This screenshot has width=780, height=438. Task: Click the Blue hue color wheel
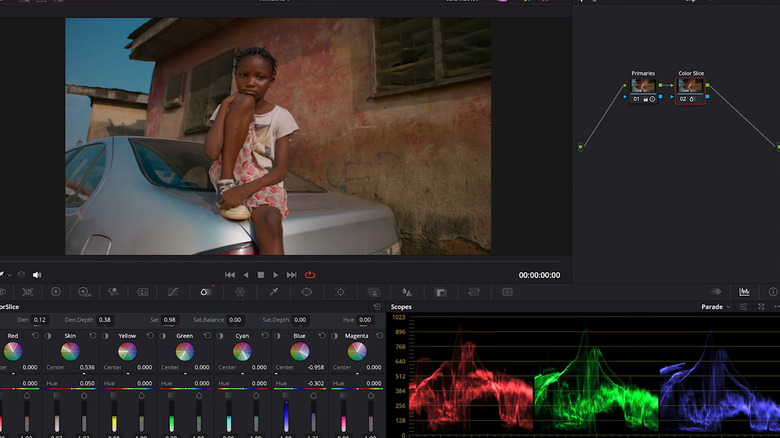pos(299,351)
